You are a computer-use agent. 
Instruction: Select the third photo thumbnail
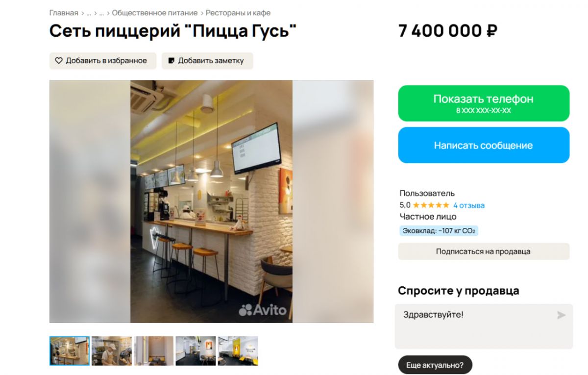click(154, 351)
